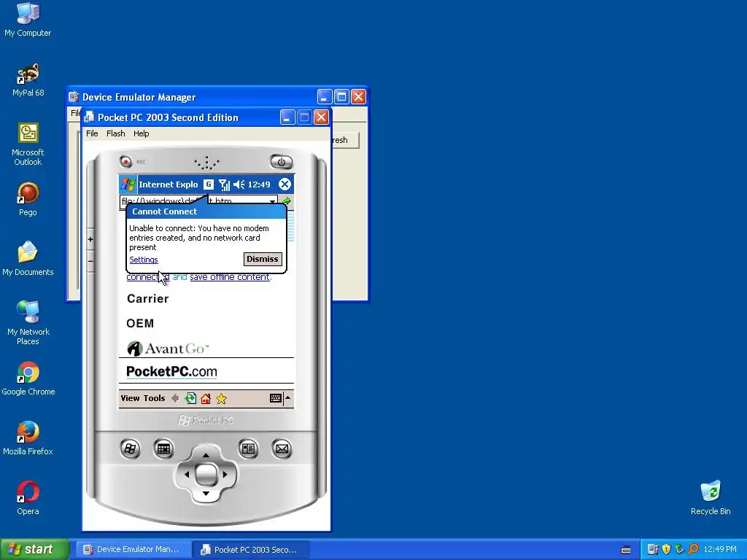Click the Carrier heading text

pyautogui.click(x=147, y=298)
